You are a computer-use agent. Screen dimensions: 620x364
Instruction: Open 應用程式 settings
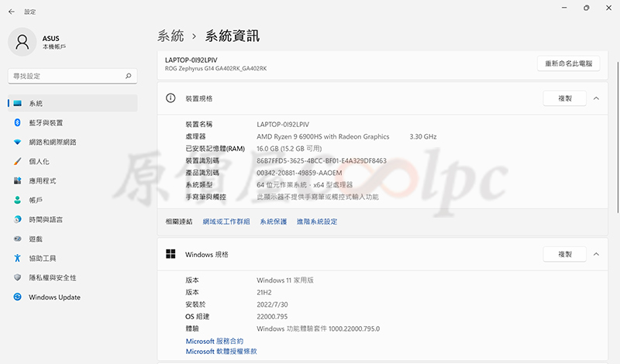tap(73, 180)
